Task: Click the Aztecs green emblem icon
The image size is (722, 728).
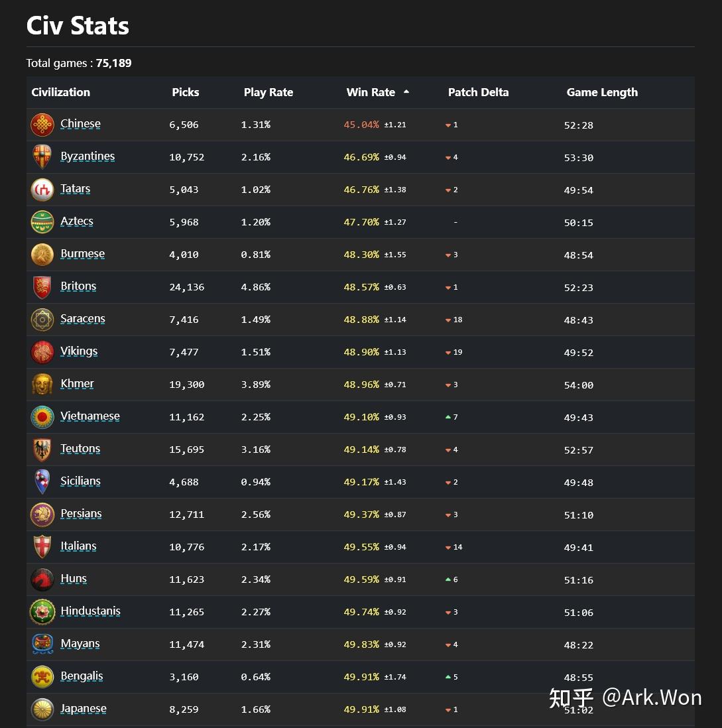Action: [x=42, y=222]
